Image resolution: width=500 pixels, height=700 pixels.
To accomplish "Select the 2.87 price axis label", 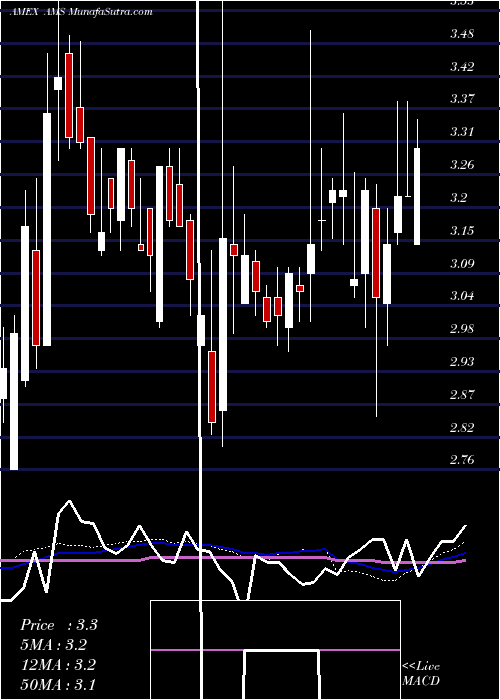I will tap(462, 394).
